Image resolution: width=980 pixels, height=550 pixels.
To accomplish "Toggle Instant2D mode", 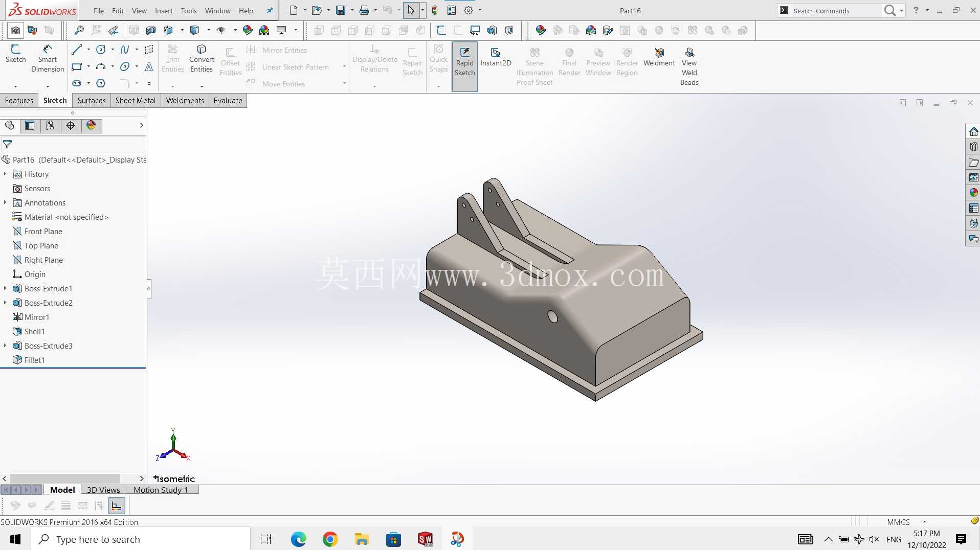I will pos(496,57).
